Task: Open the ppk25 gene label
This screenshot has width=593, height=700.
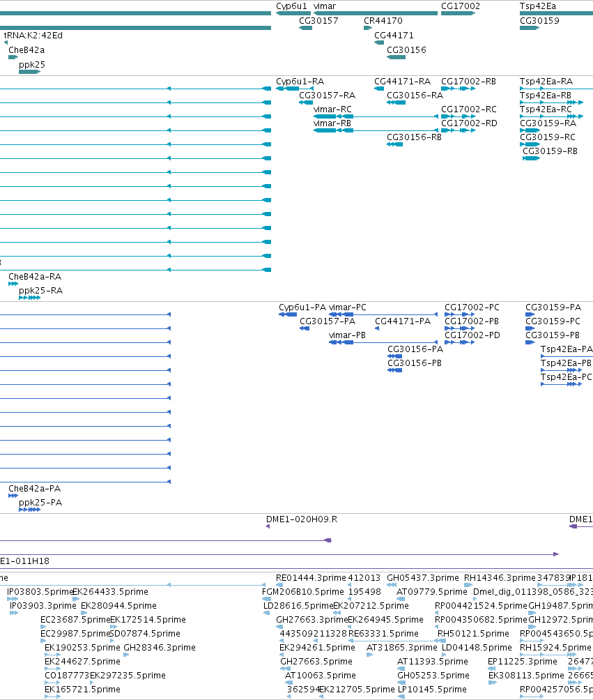Action: (31, 65)
